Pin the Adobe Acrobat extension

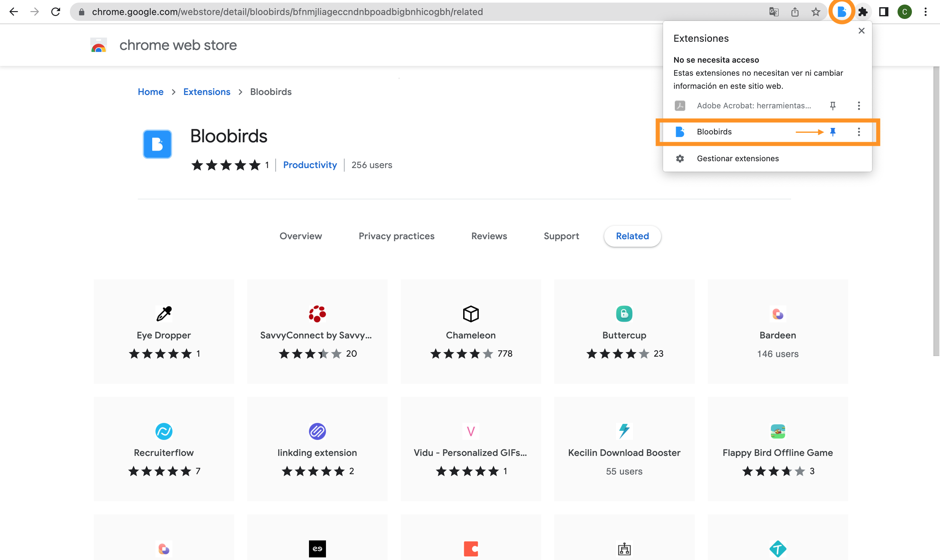[x=832, y=106]
